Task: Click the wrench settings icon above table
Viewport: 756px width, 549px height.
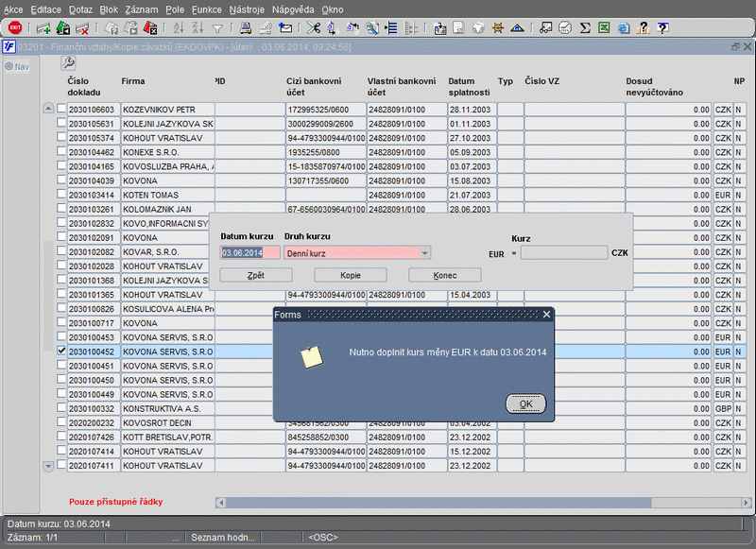Action: [68, 63]
